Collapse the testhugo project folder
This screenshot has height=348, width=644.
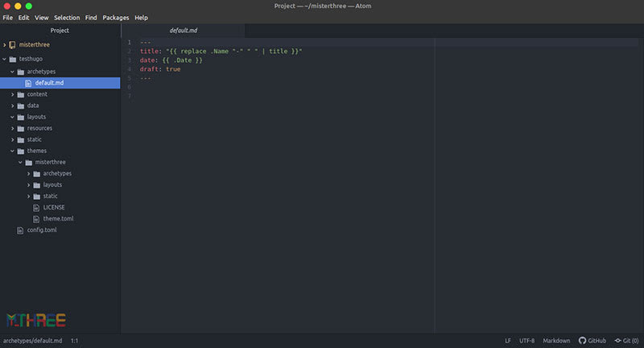pos(5,59)
